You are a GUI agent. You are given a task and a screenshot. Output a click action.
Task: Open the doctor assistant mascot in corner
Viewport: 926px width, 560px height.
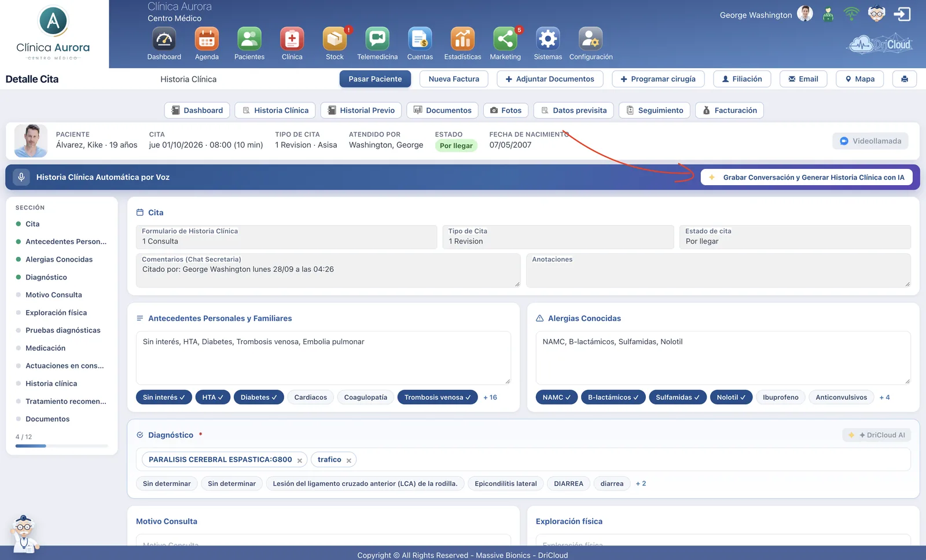(x=24, y=533)
